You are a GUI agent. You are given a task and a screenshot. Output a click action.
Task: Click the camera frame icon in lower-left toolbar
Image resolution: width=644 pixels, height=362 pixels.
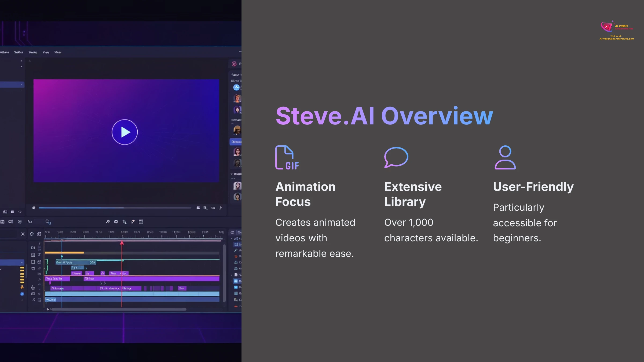[x=11, y=222]
